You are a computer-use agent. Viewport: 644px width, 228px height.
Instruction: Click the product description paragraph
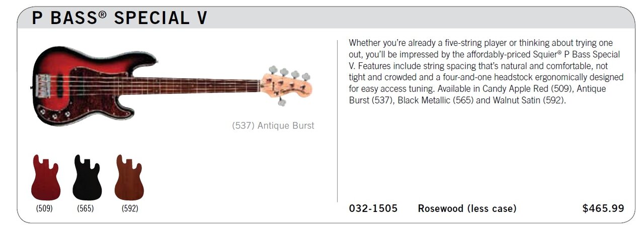tap(486, 71)
